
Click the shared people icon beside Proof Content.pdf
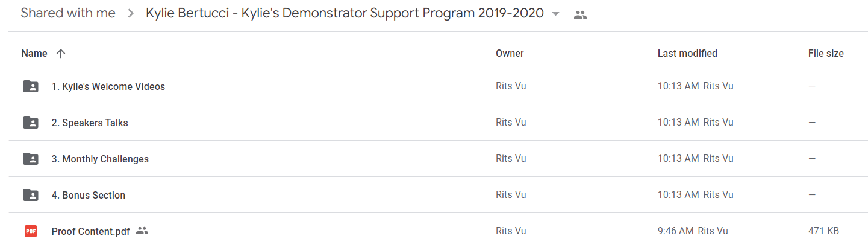(x=142, y=230)
